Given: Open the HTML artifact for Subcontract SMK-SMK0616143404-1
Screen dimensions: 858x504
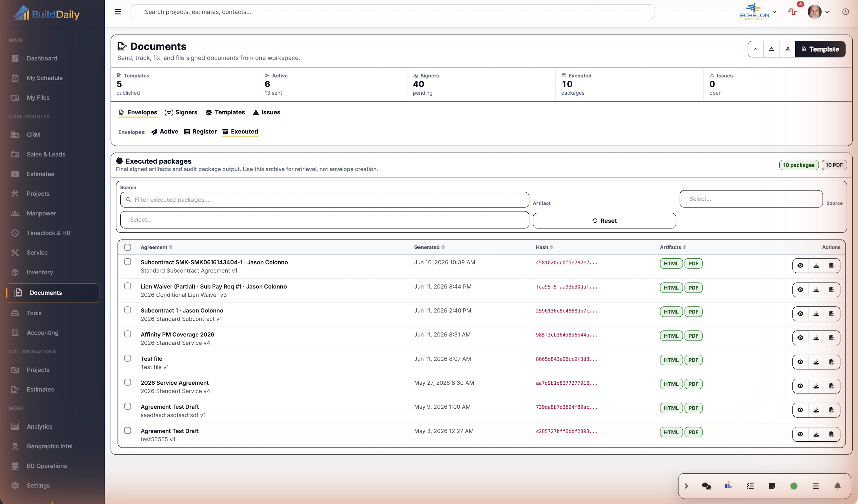Looking at the screenshot, I should [671, 264].
